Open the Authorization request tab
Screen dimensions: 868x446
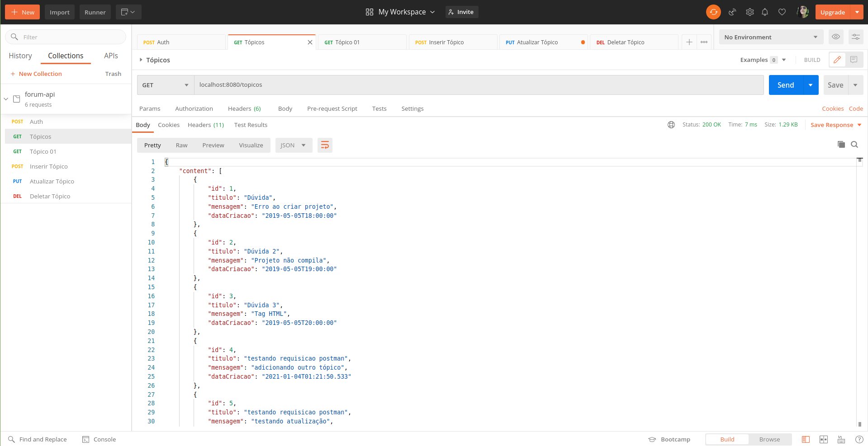coord(194,108)
